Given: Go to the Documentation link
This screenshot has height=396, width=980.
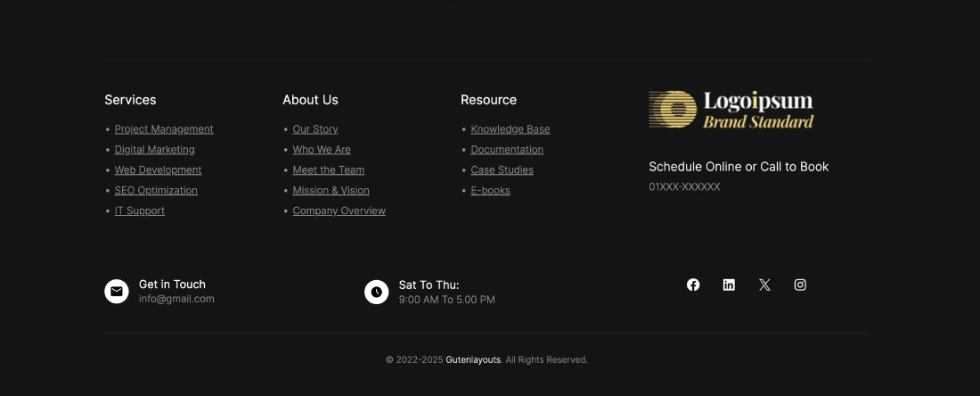Looking at the screenshot, I should [x=507, y=150].
